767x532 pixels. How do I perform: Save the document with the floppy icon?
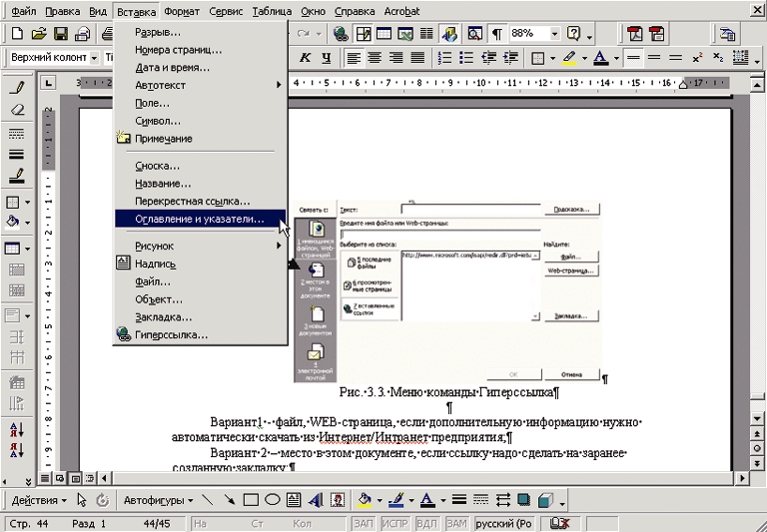(x=61, y=34)
